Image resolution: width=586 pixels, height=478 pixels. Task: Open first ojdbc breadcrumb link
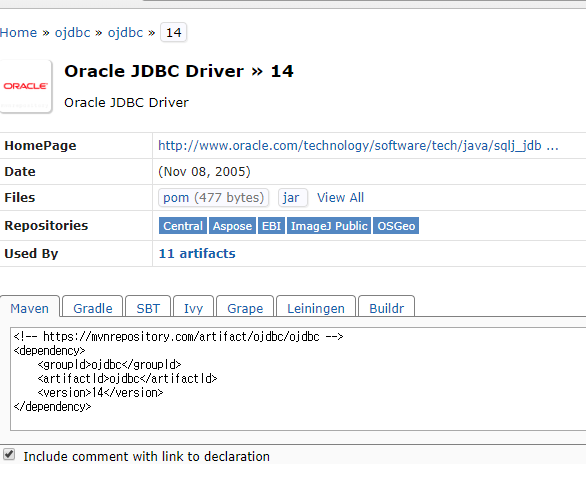(73, 33)
